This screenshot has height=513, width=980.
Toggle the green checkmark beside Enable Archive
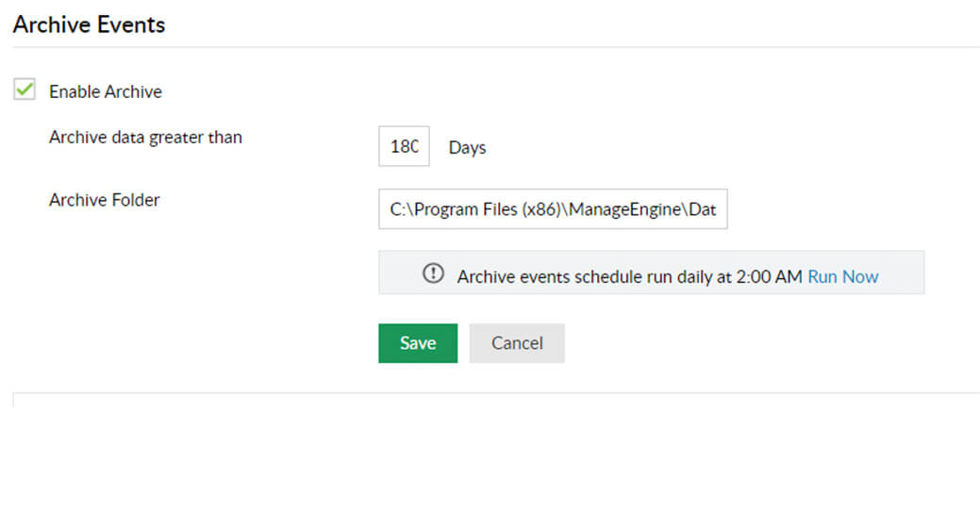(x=25, y=91)
